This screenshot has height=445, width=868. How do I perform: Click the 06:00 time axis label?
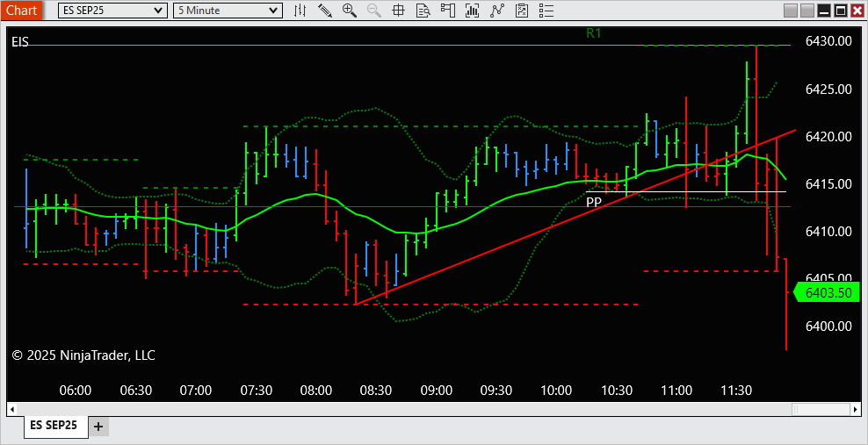pos(76,391)
